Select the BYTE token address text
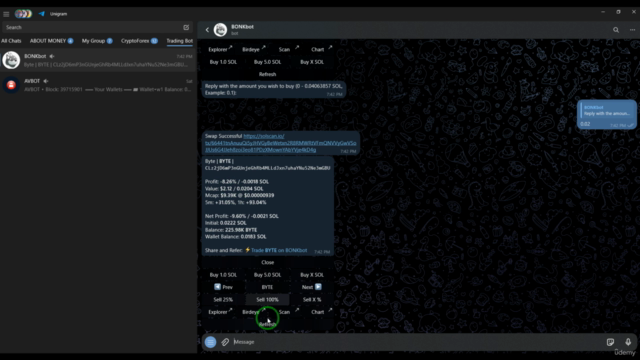The width and height of the screenshot is (640, 360). 267,168
